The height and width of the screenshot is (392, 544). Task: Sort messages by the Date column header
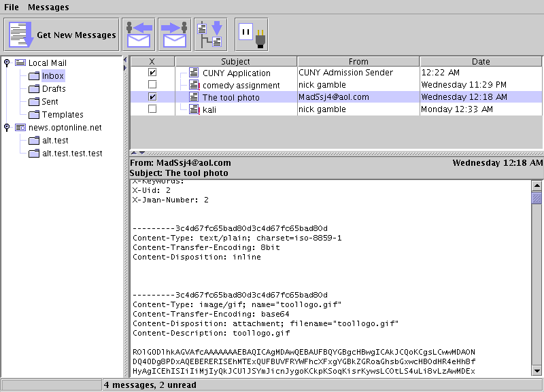(481, 61)
